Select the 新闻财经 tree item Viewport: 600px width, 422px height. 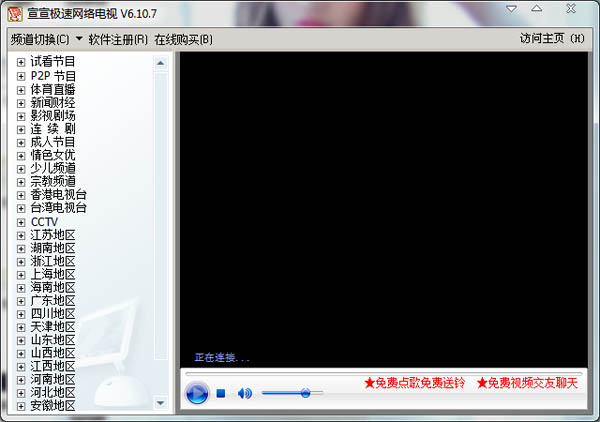tap(52, 103)
